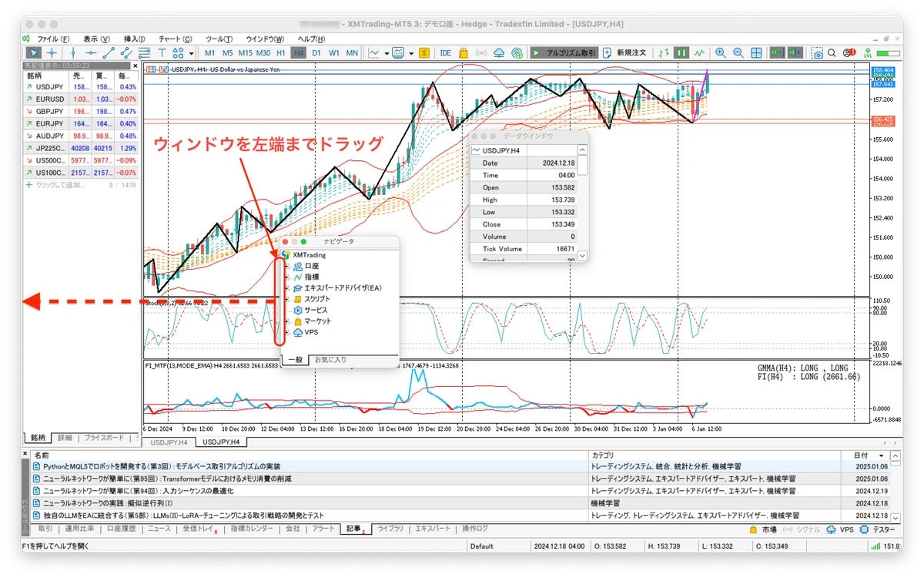Switch chart to bar chart style
The image size is (924, 578).
click(x=663, y=53)
